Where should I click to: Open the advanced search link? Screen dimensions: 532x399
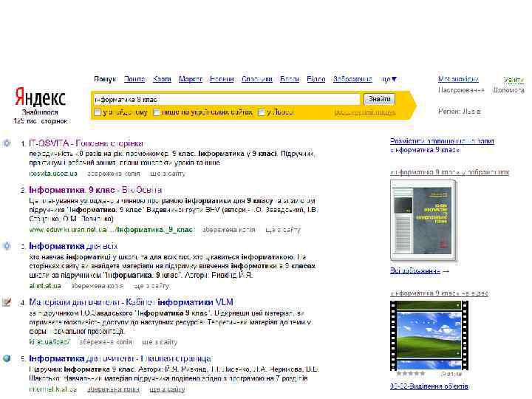365,112
